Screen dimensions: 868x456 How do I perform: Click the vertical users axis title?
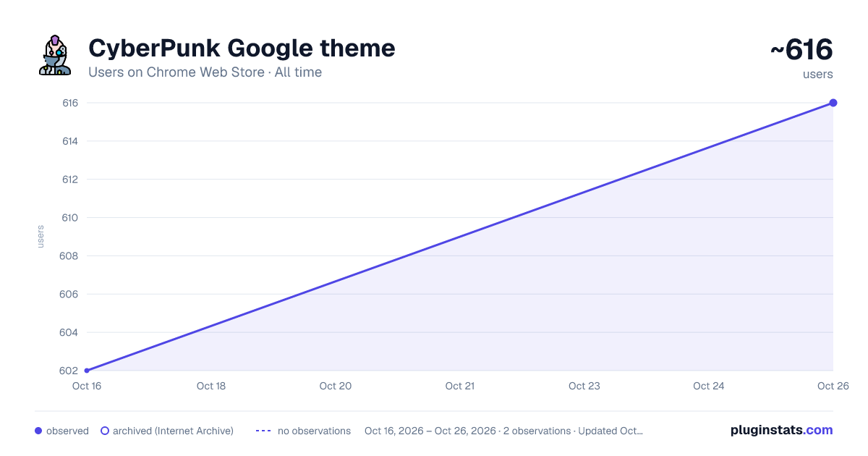tap(41, 237)
